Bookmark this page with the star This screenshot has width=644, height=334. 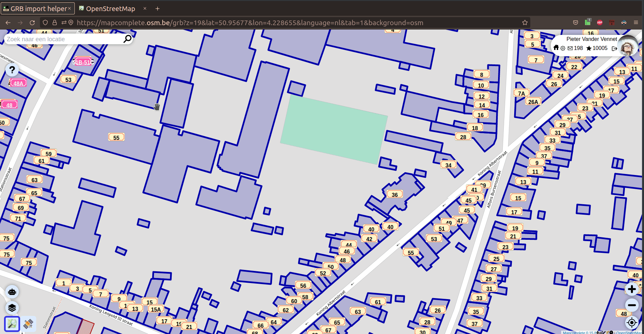pyautogui.click(x=525, y=22)
